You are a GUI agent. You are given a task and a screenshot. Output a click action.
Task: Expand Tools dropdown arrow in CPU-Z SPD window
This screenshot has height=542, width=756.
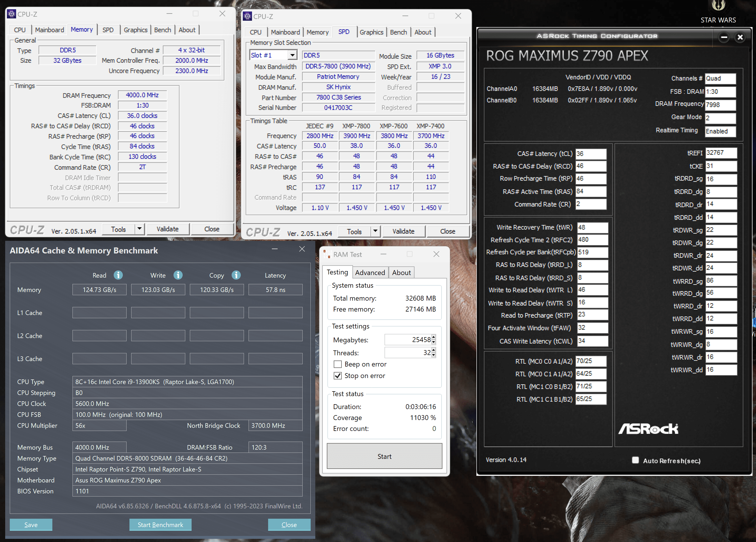coord(375,231)
